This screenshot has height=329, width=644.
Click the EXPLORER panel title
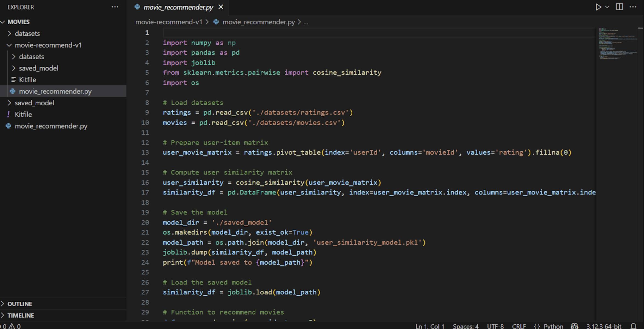coord(21,7)
